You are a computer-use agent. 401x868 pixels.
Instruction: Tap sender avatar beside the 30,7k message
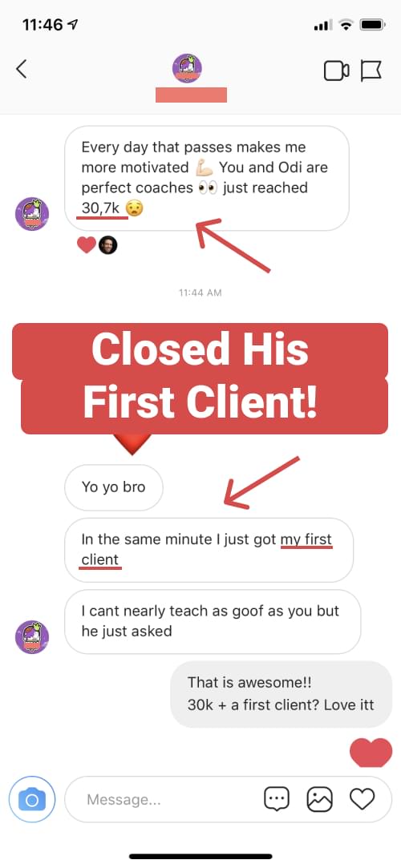tap(32, 214)
